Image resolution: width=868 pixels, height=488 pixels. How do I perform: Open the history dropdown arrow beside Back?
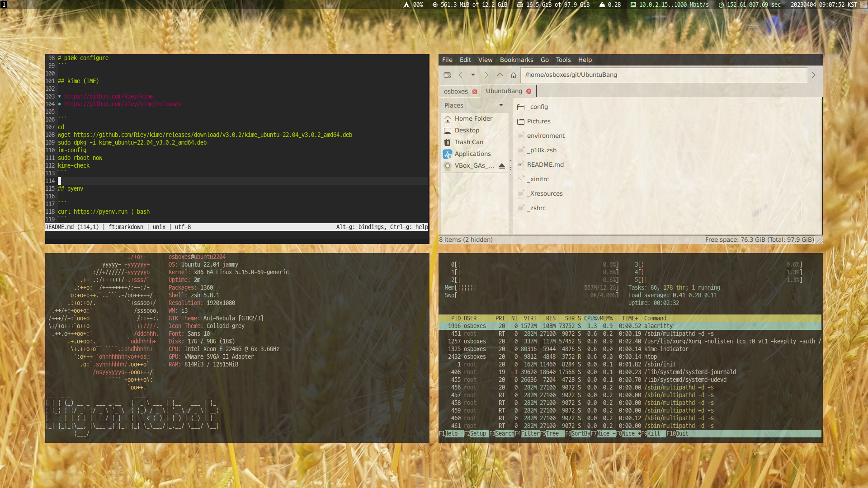(473, 75)
